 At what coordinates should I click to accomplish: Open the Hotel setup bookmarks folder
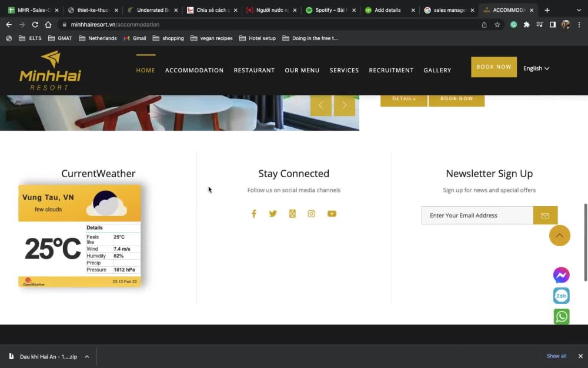pyautogui.click(x=258, y=38)
